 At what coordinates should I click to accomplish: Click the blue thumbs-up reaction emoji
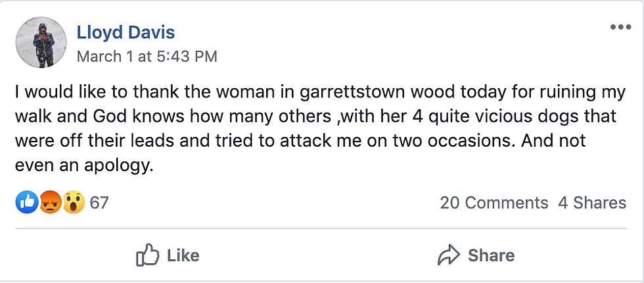click(x=27, y=203)
